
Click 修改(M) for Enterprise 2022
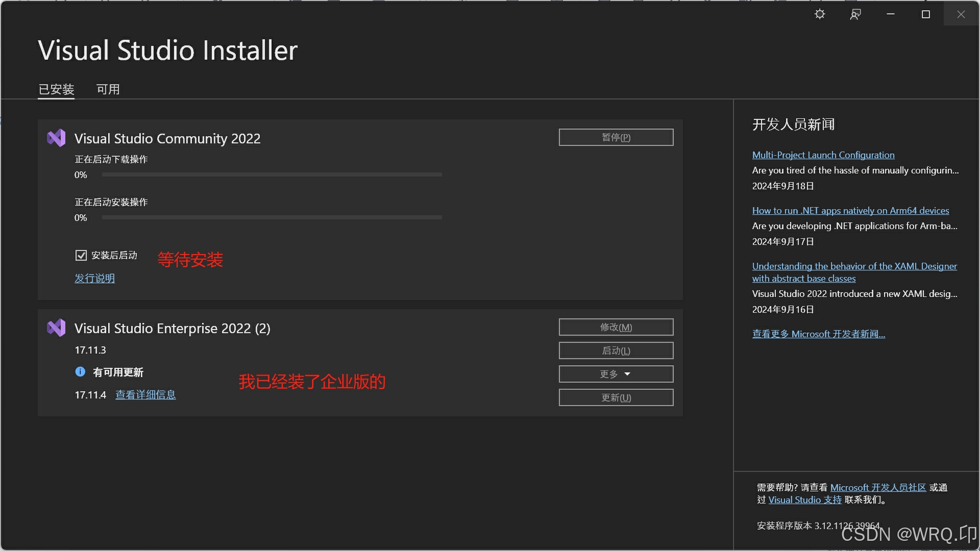(x=616, y=327)
